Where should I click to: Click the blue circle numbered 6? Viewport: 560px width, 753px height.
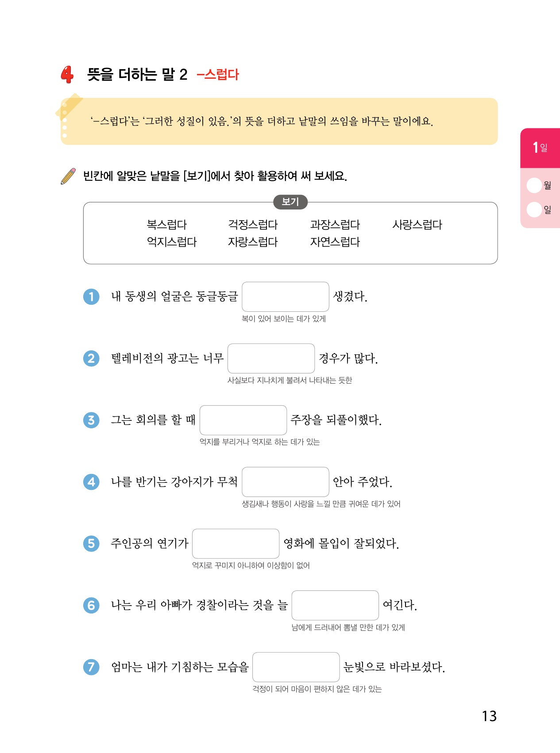coord(91,605)
